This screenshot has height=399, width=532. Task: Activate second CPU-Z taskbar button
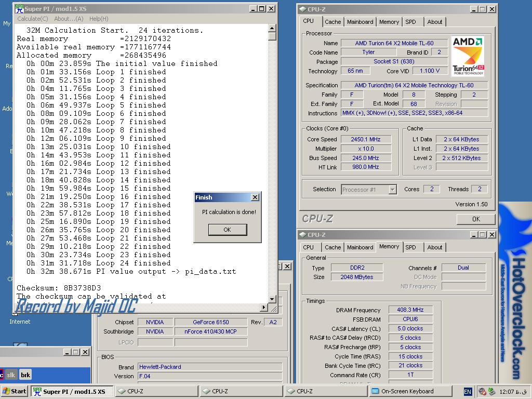pos(241,391)
